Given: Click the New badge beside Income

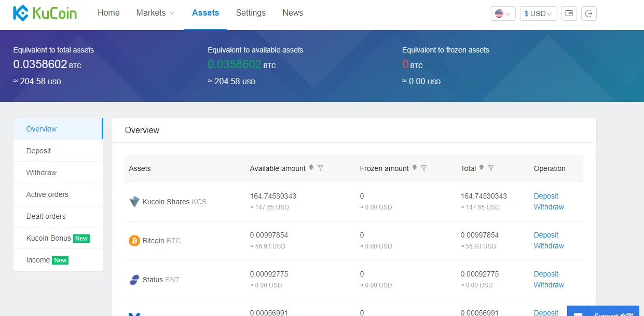Looking at the screenshot, I should point(60,260).
